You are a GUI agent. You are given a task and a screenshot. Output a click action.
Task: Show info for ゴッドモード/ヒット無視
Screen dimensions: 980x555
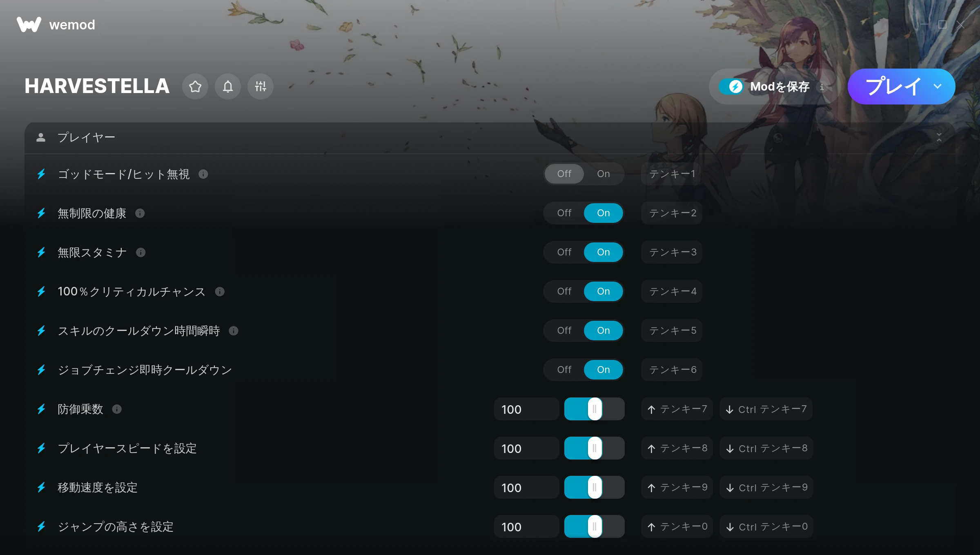pyautogui.click(x=203, y=174)
